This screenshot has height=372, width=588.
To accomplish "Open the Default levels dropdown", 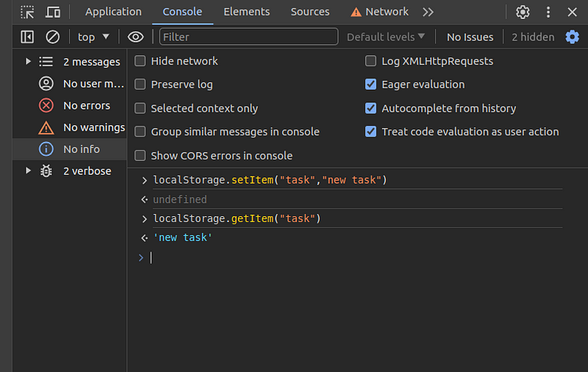I will tap(386, 37).
